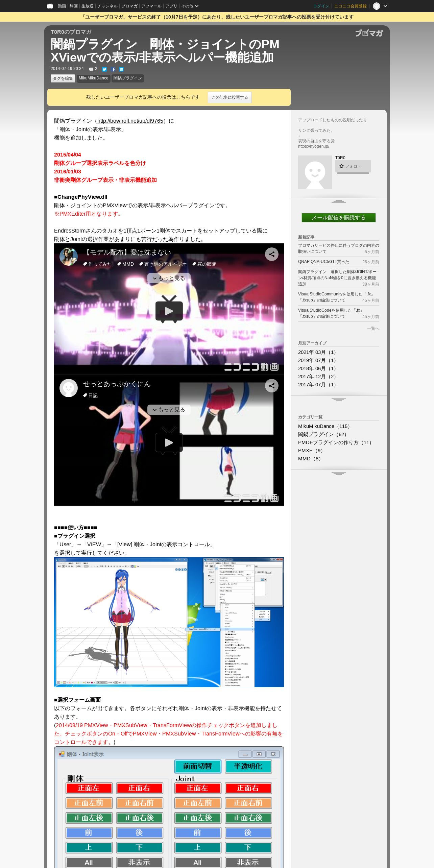
Task: Open アツマール in top navigation
Action: point(151,6)
